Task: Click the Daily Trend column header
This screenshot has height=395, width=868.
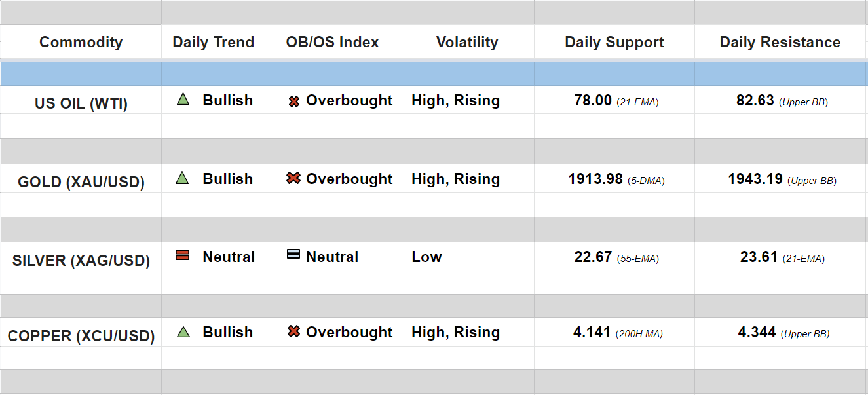Action: 213,42
